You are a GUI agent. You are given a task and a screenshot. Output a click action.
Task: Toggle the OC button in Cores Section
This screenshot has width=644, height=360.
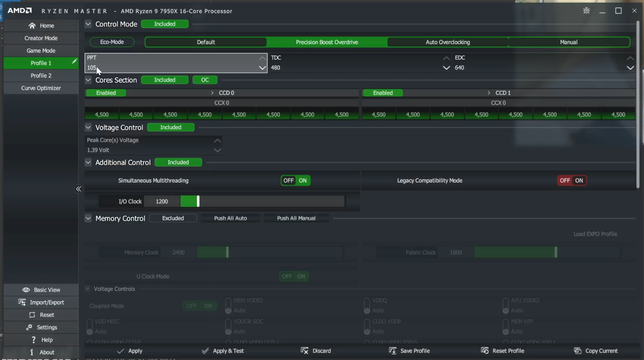click(205, 80)
